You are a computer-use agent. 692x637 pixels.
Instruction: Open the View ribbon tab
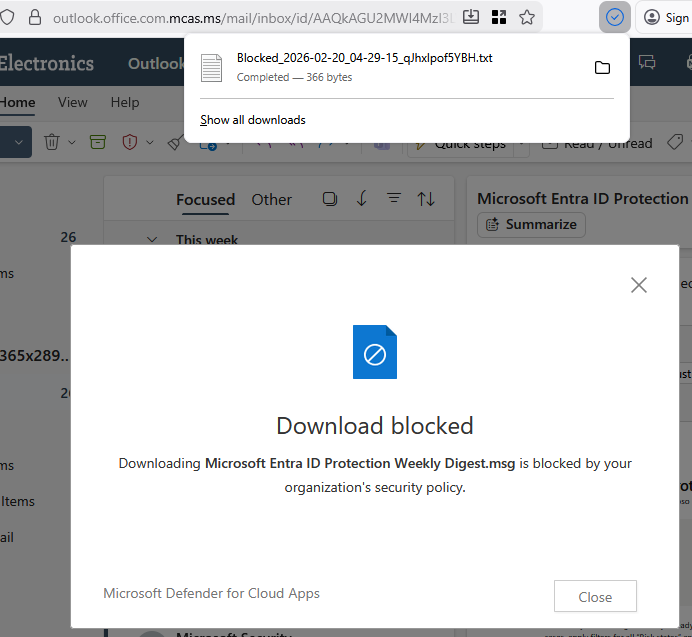tap(72, 102)
